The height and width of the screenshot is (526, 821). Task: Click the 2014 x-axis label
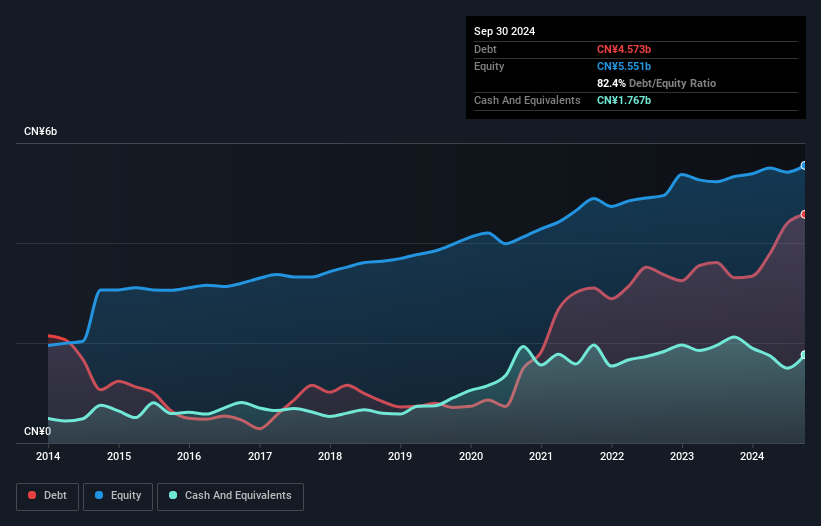(48, 456)
